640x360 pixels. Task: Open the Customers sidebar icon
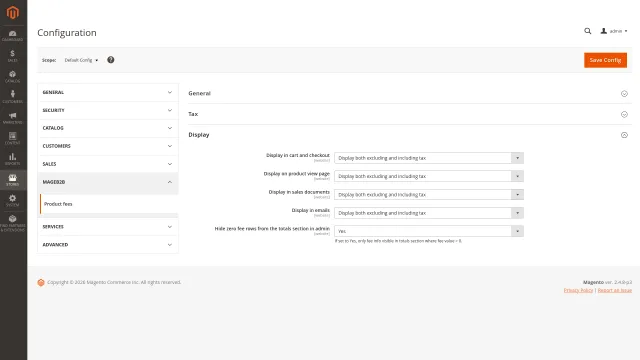(13, 97)
